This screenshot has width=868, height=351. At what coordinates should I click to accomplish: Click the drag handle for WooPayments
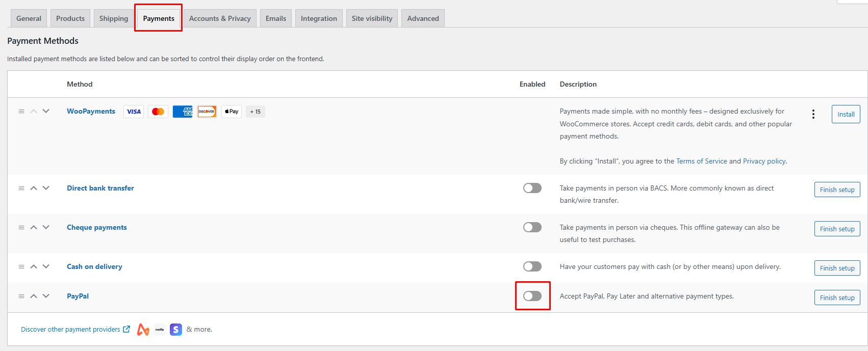21,111
